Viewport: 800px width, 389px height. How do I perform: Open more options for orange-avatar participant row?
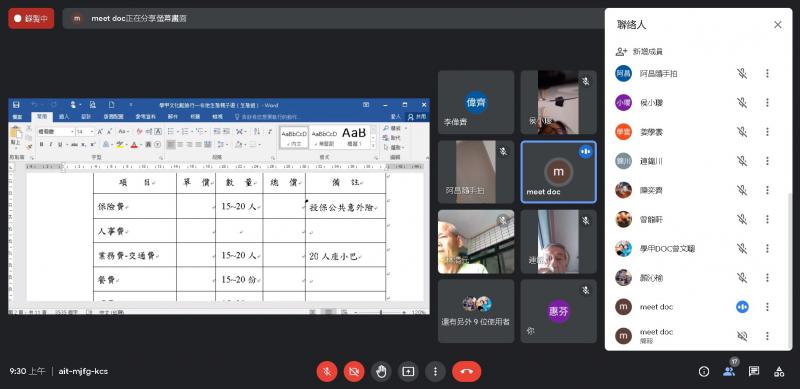pos(767,132)
